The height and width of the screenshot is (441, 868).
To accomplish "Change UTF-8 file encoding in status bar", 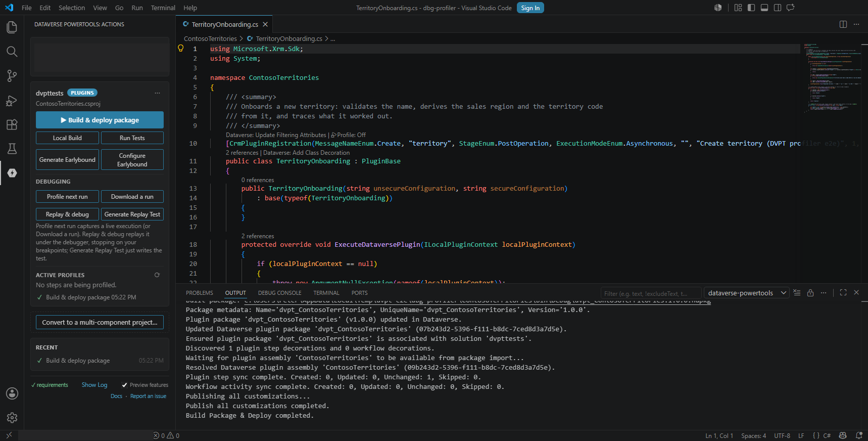I will coord(782,435).
